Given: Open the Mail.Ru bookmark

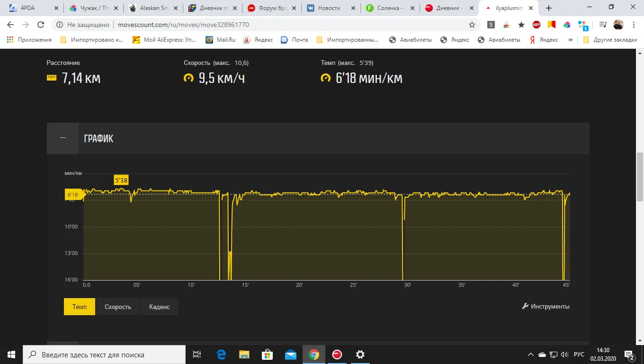Looking at the screenshot, I should [221, 40].
